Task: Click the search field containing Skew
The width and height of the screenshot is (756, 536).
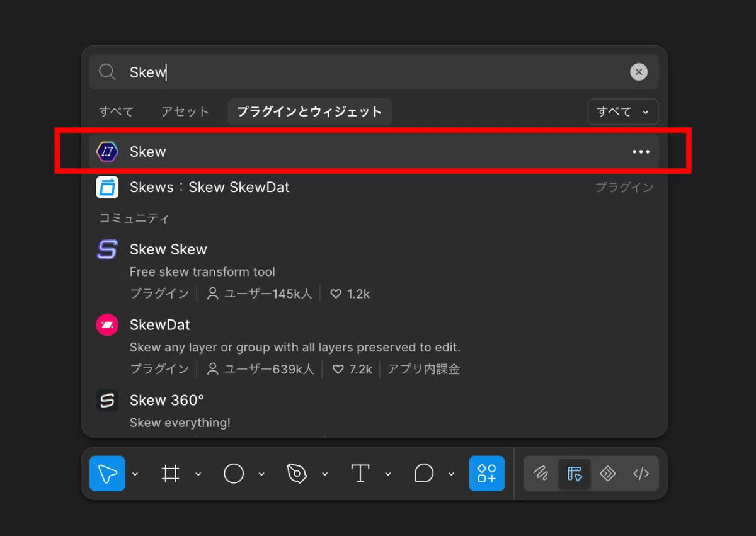Action: (x=374, y=72)
